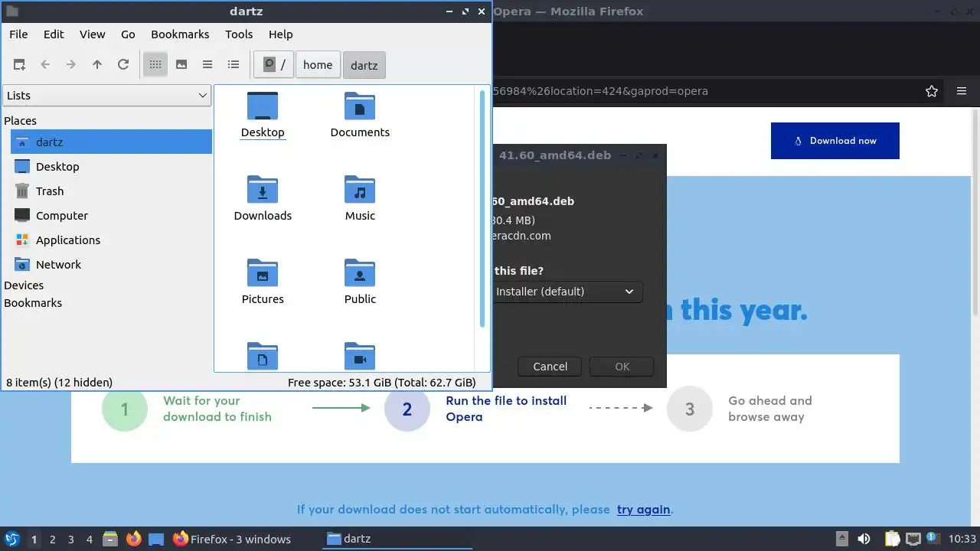Viewport: 980px width, 551px height.
Task: Click Download now button in Firefox
Action: click(835, 141)
